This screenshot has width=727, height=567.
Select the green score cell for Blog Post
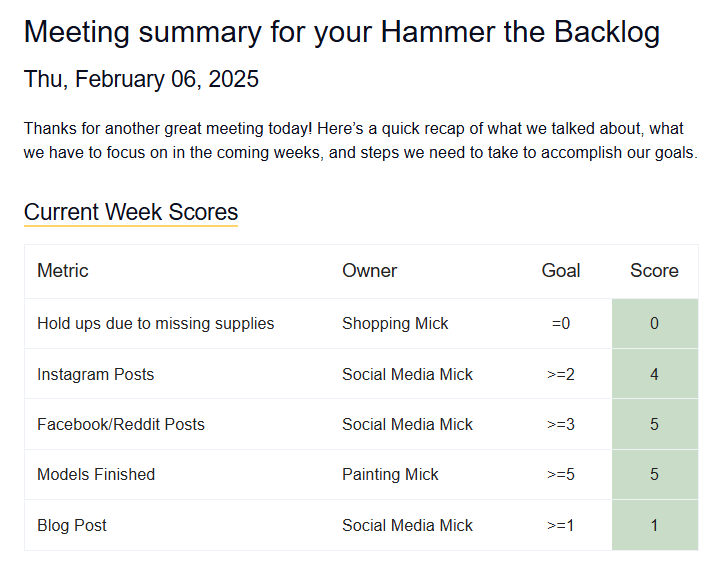[x=654, y=525]
